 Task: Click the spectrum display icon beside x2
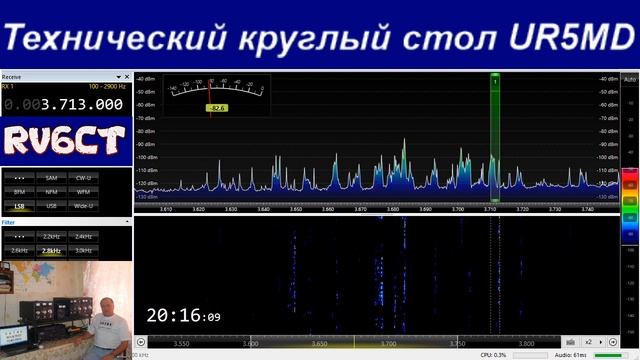click(x=571, y=342)
